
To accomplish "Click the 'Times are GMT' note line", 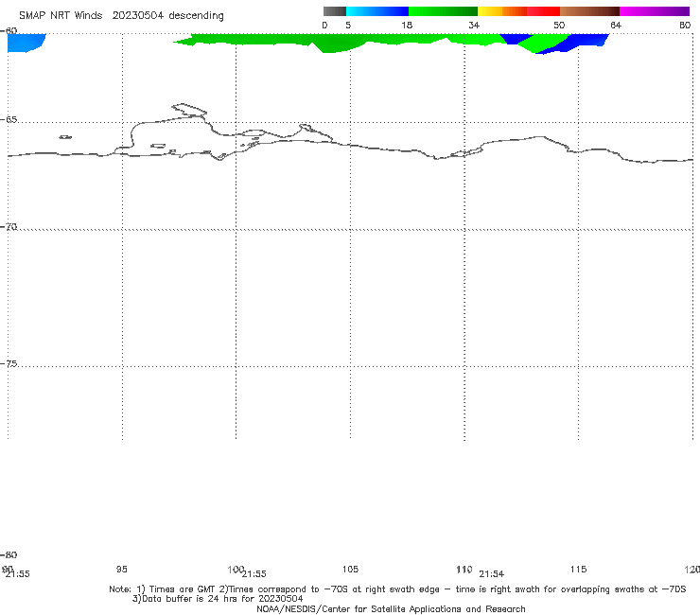I will pos(397,589).
